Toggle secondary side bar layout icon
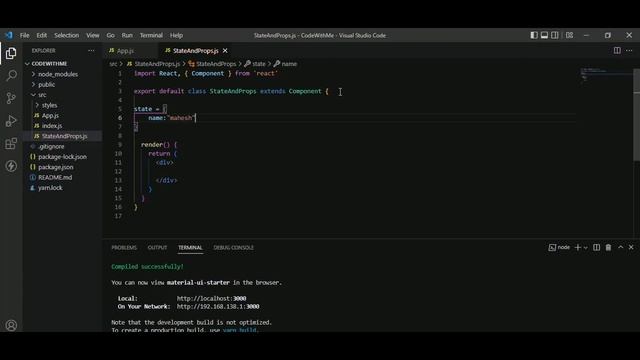Image resolution: width=640 pixels, height=360 pixels. (x=555, y=35)
